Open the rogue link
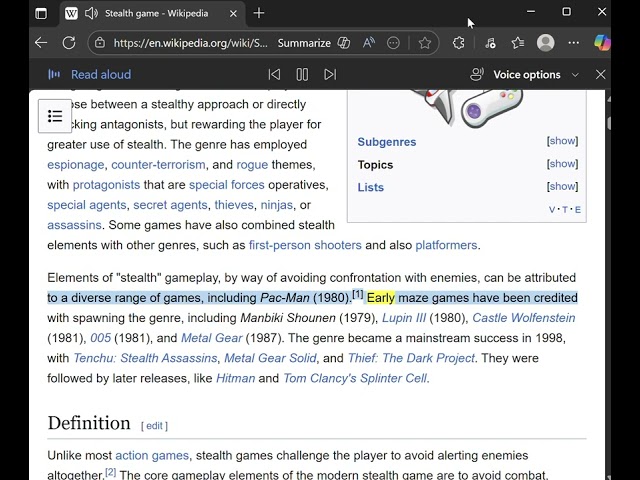 (x=252, y=165)
